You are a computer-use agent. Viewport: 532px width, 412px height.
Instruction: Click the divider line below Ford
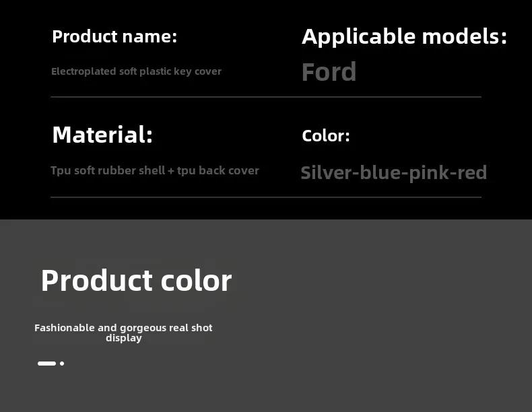tap(266, 97)
